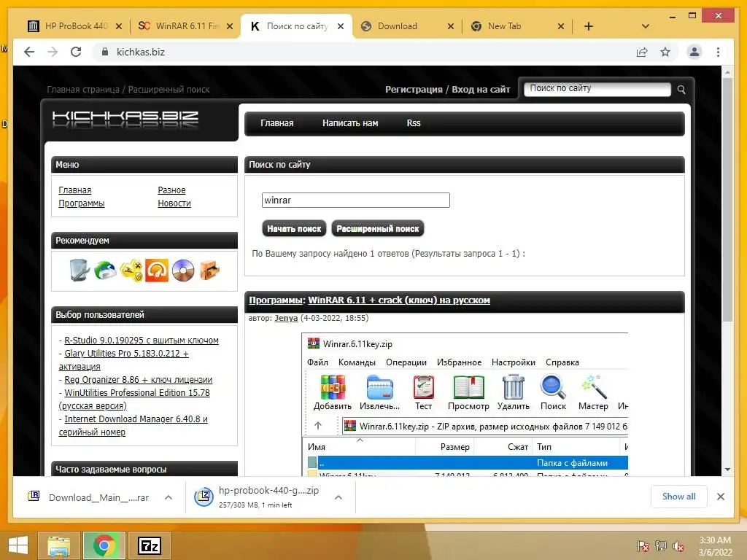Click the orange speedometer icon under Рекомендуем
747x560 pixels.
tap(157, 271)
